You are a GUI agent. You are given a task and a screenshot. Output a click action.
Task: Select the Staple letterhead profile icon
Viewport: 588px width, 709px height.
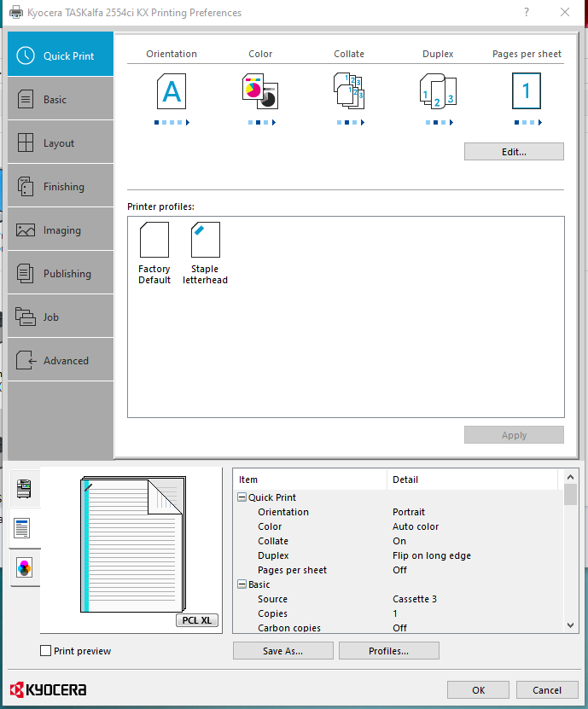click(x=206, y=240)
